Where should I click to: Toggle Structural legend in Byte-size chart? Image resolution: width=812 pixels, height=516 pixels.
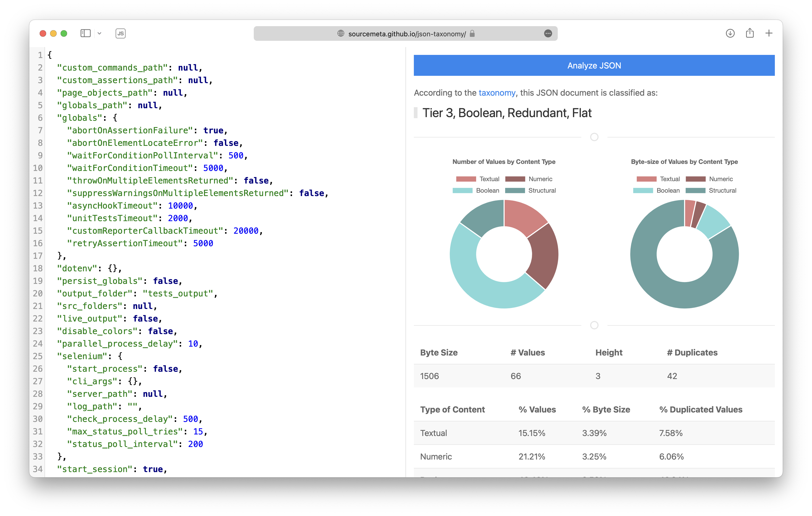[722, 190]
